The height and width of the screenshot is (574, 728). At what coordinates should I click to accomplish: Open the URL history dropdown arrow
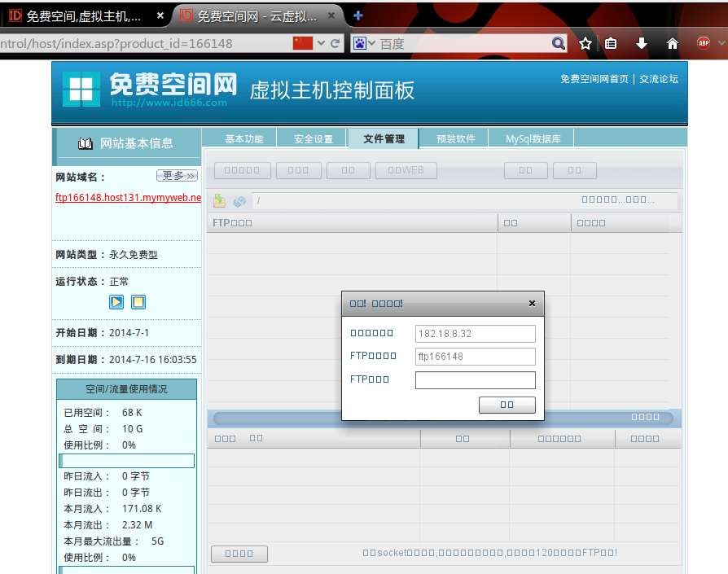click(x=321, y=43)
